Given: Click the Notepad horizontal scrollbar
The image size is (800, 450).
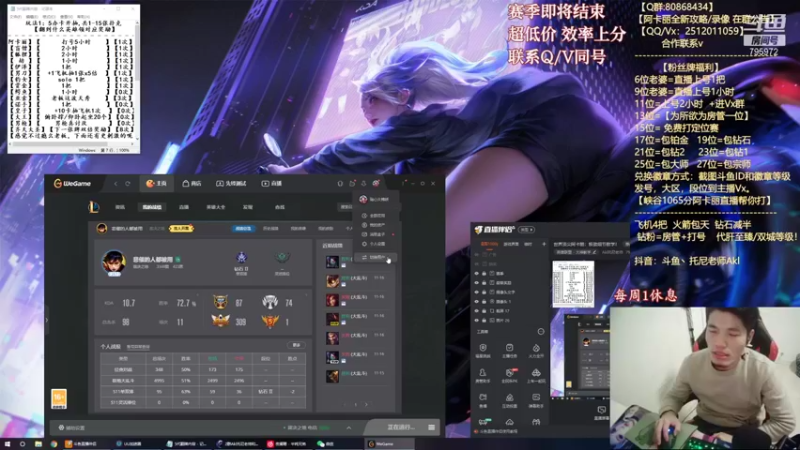Looking at the screenshot, I should tap(71, 144).
